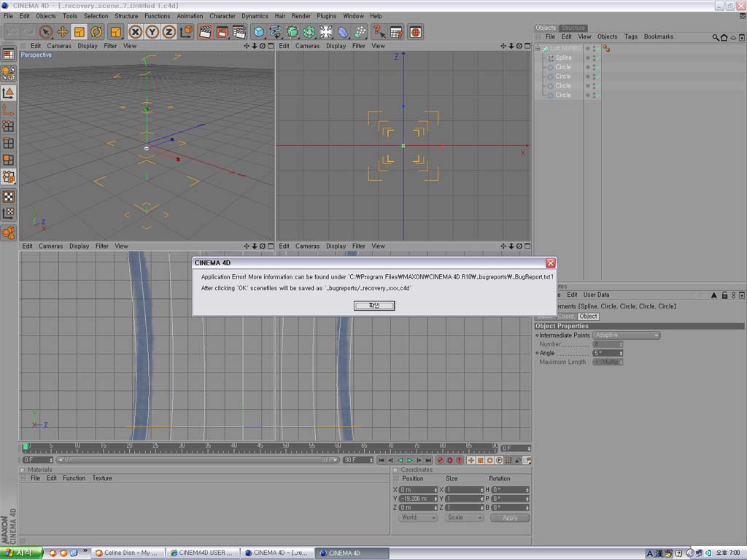Select points mode icon in left sidebar
The image size is (747, 560).
click(9, 126)
